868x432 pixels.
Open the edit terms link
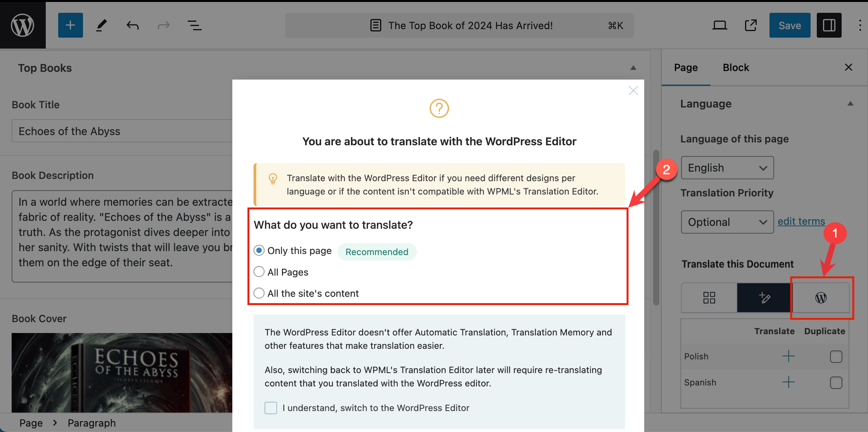801,221
